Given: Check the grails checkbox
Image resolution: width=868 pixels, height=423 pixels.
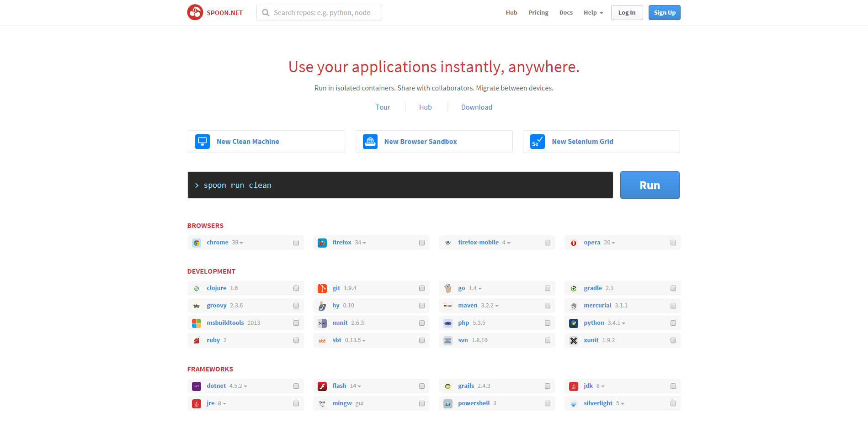Looking at the screenshot, I should 548,386.
